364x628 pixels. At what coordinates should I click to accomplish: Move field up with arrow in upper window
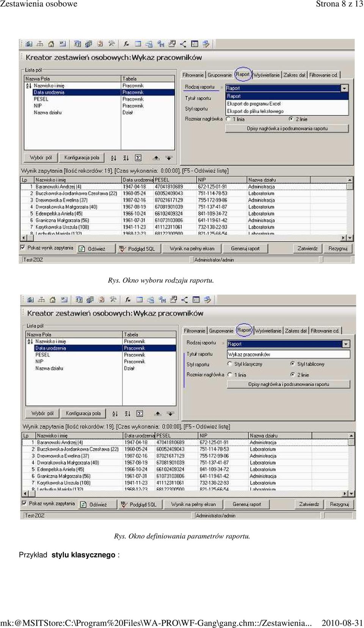(156, 158)
